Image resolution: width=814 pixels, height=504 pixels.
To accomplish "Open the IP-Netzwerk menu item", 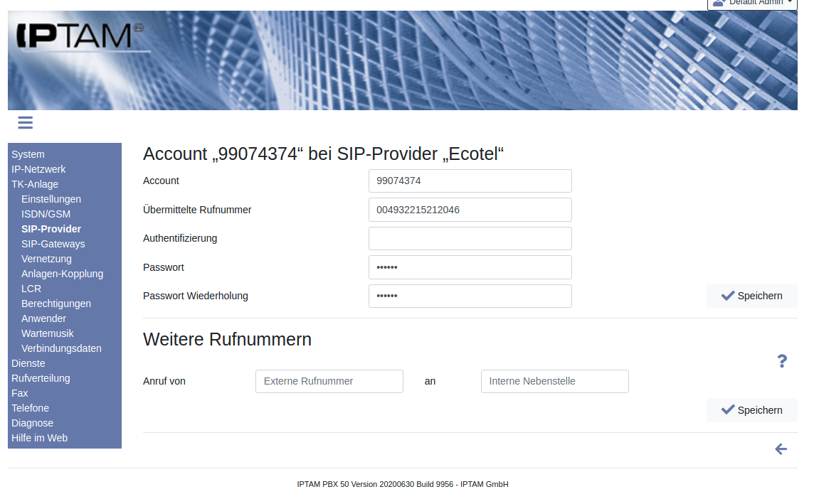I will point(38,169).
